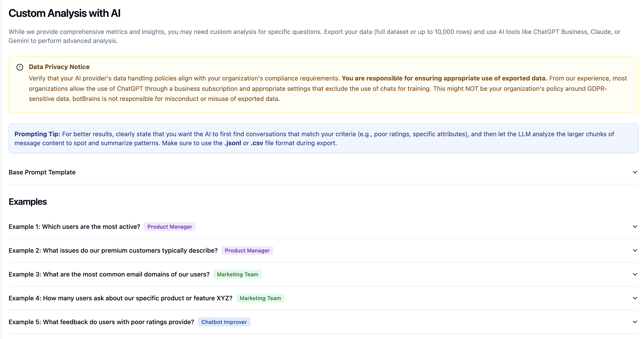
Task: Expand Base Prompt Template chevron
Action: 635,172
